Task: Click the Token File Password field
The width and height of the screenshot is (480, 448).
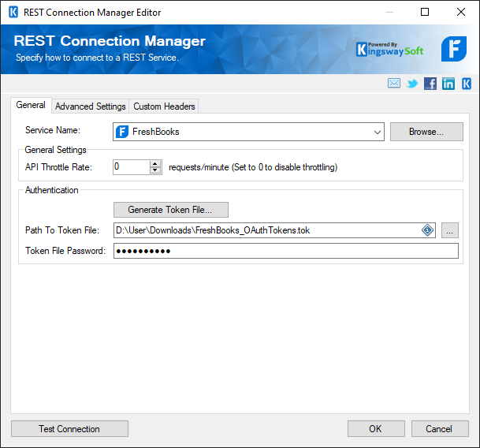Action: point(286,251)
